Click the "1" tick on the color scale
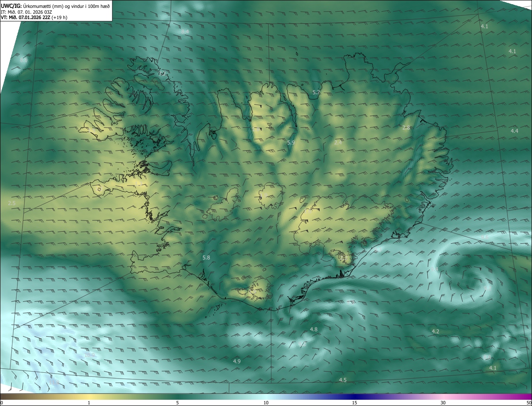532x406 pixels. [x=89, y=403]
